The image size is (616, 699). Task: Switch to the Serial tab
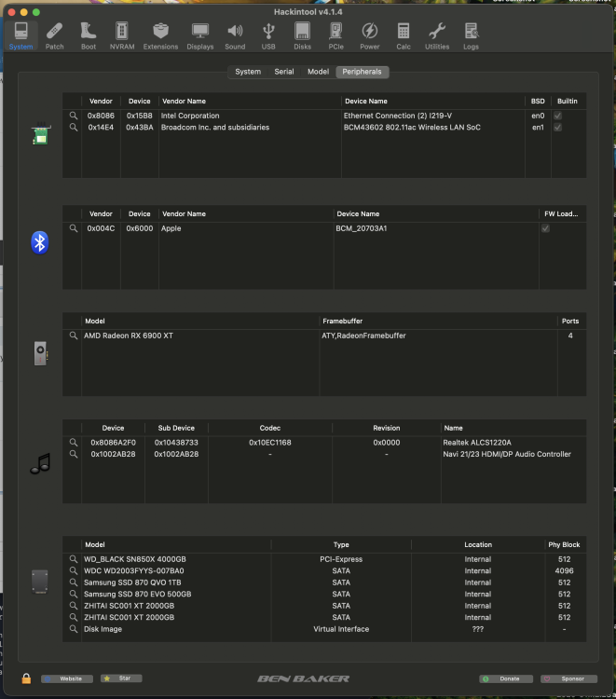click(x=284, y=72)
